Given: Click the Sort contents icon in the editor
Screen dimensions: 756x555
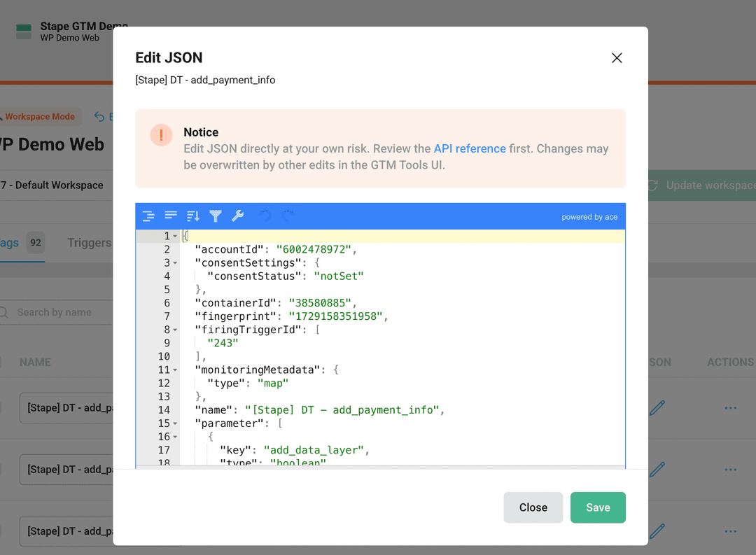Looking at the screenshot, I should click(x=192, y=216).
